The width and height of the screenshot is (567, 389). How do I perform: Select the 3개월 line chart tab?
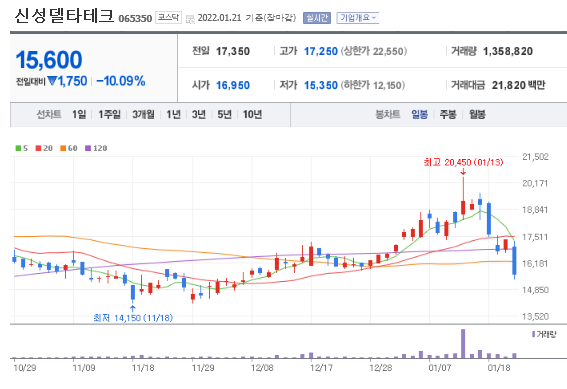pyautogui.click(x=143, y=115)
